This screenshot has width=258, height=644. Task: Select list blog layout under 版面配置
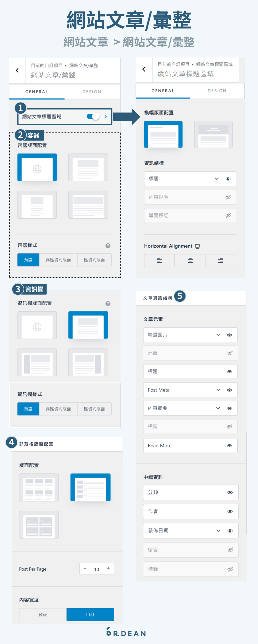point(91,487)
